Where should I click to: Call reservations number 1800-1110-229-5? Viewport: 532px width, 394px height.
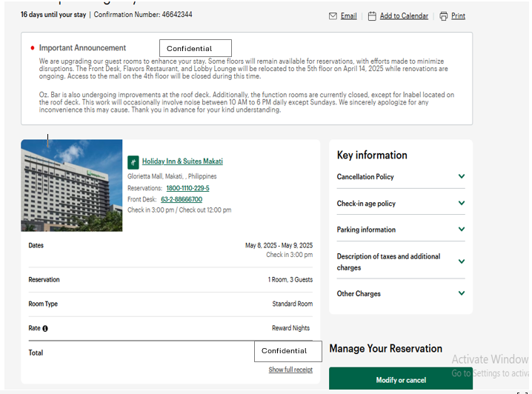(187, 188)
